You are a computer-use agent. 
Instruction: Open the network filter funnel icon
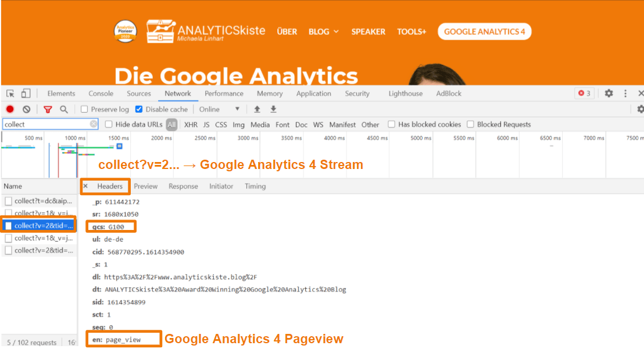[x=47, y=109]
